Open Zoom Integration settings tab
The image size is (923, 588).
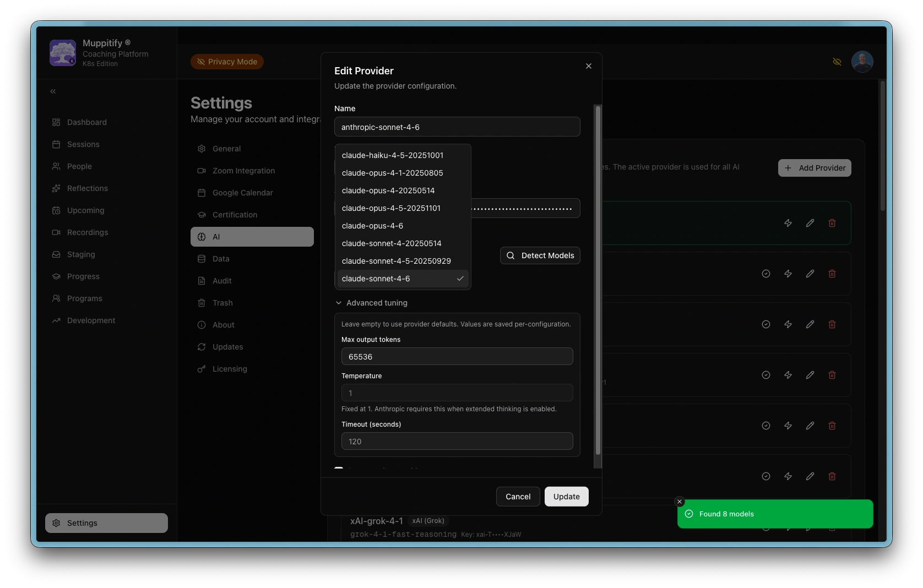click(x=243, y=171)
